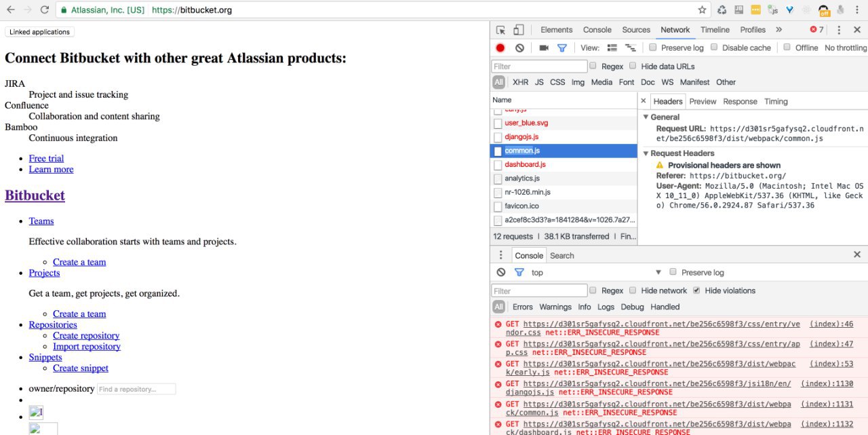The height and width of the screenshot is (435, 868).
Task: Open the Chrome three-dot menu
Action: click(858, 10)
